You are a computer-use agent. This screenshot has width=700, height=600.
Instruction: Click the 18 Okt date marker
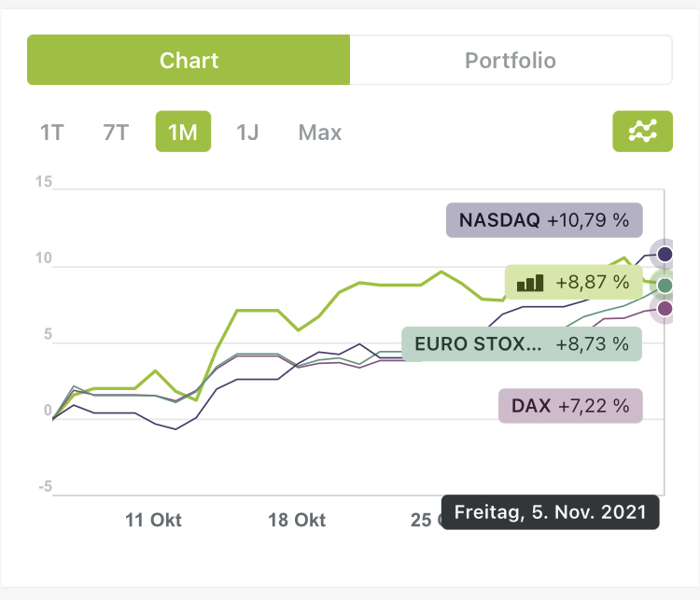[x=297, y=520]
